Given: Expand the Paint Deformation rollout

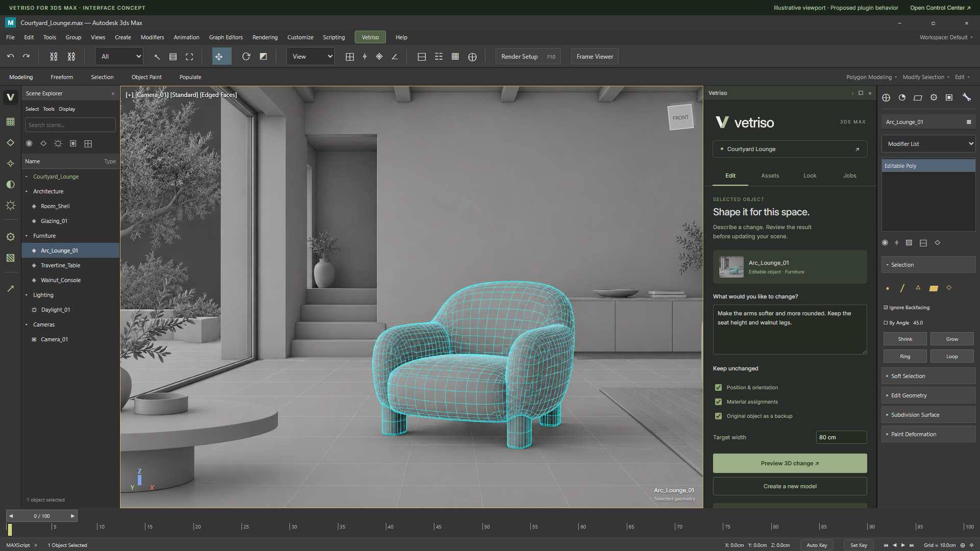Looking at the screenshot, I should coord(928,434).
